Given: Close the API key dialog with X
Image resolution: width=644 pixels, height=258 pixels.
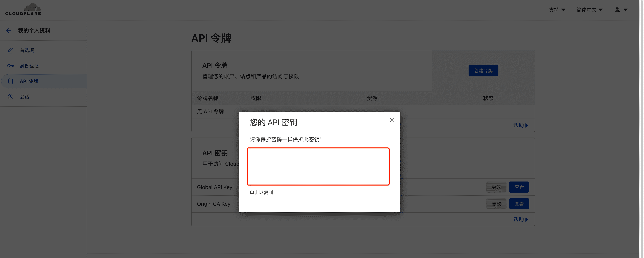Looking at the screenshot, I should point(392,120).
